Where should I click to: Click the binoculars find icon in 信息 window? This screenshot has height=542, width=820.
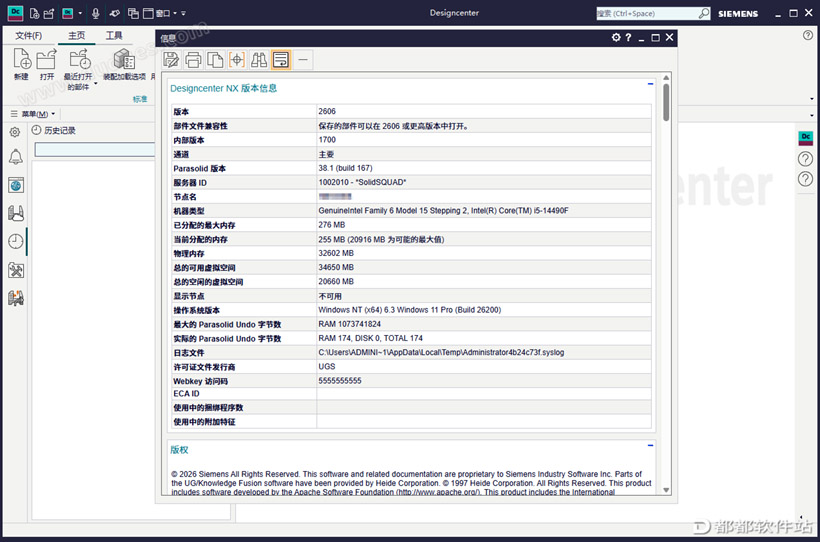coord(259,60)
